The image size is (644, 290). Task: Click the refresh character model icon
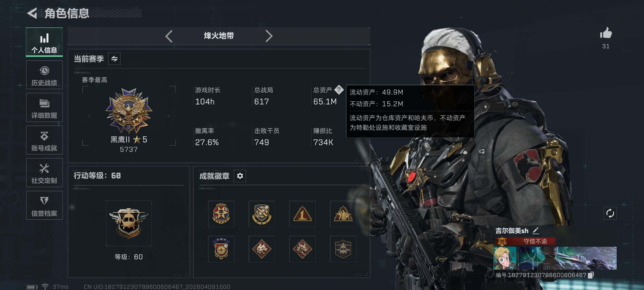pos(610,213)
